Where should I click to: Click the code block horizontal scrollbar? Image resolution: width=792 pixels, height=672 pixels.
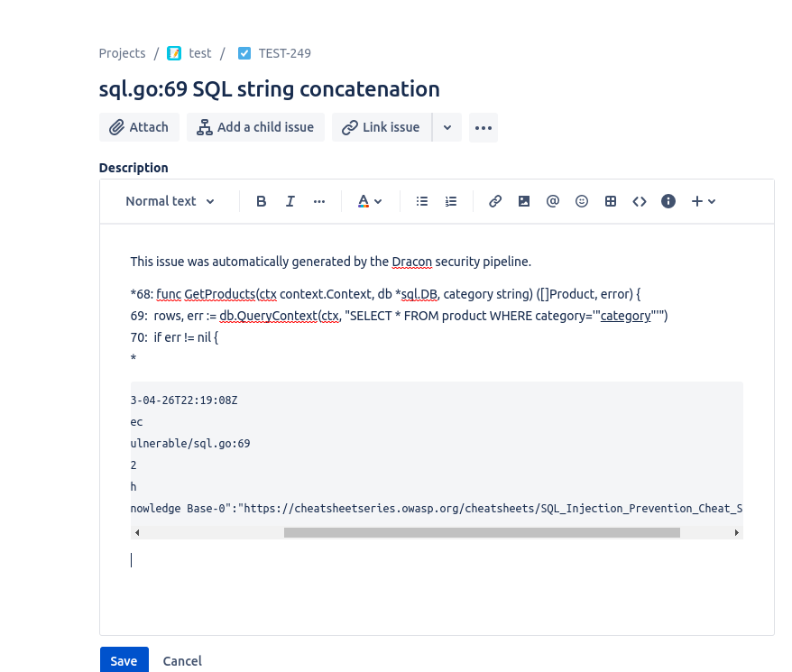pyautogui.click(x=482, y=532)
